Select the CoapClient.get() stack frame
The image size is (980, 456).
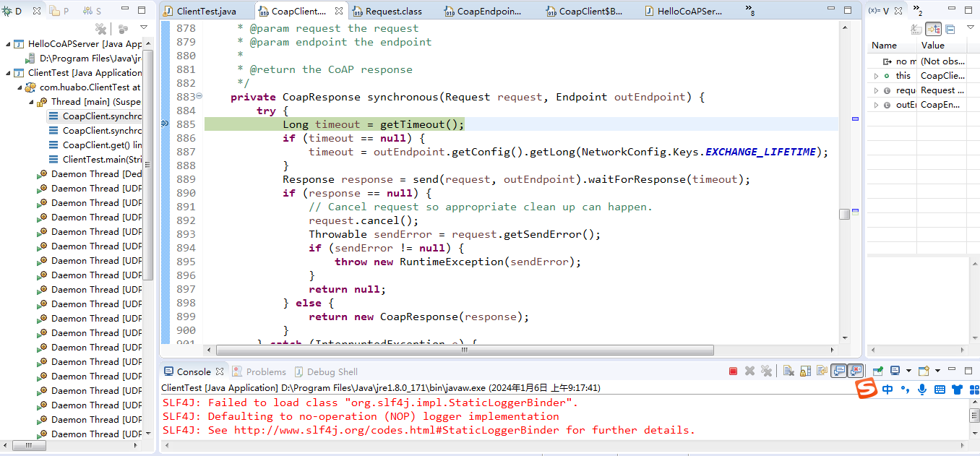95,145
